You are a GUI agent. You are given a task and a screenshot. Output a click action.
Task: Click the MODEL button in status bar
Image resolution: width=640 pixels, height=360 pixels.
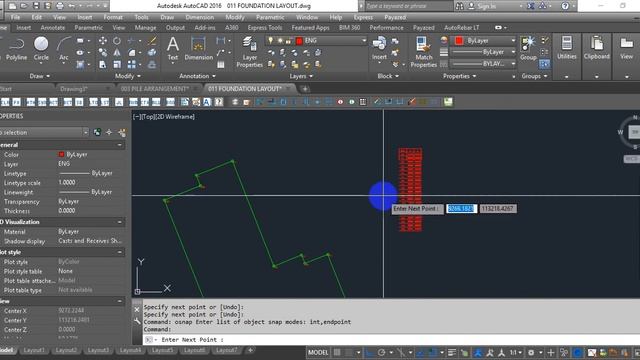point(318,352)
